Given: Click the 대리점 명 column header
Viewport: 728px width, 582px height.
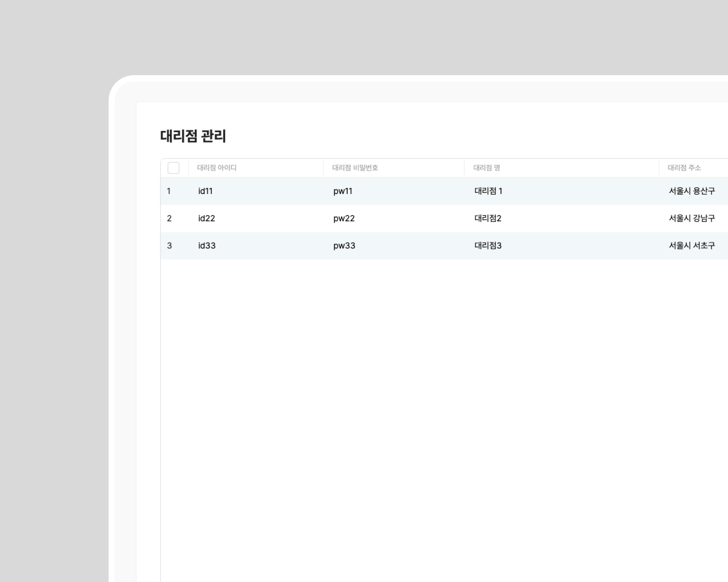Looking at the screenshot, I should pos(487,168).
